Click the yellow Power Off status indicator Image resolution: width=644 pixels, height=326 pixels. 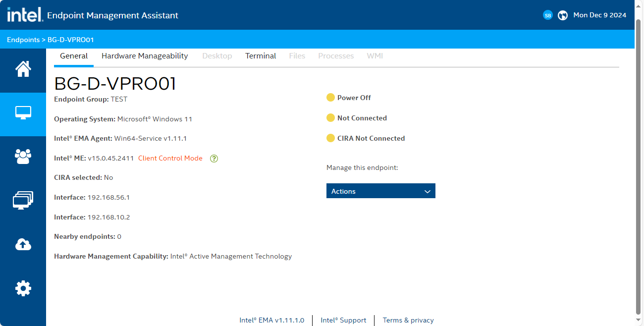pos(330,98)
